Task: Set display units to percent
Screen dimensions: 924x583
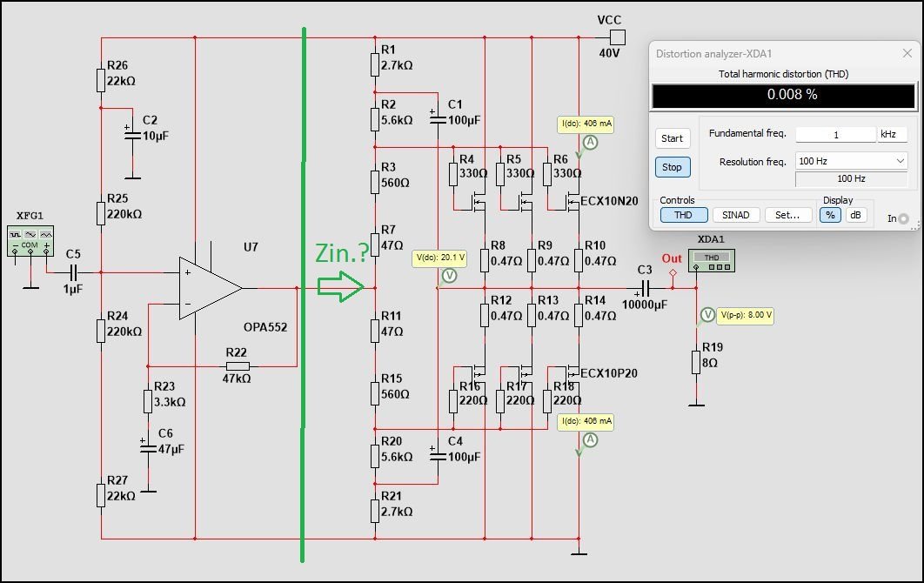Action: click(x=830, y=215)
